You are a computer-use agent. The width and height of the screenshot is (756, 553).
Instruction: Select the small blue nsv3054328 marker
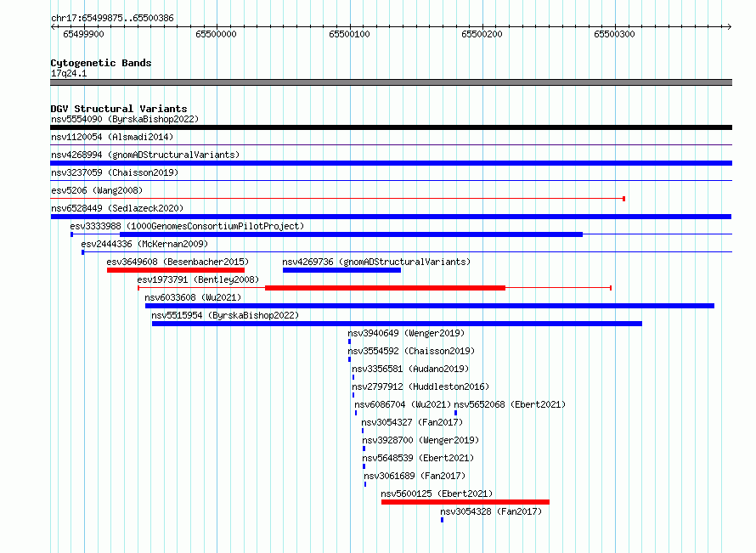click(442, 520)
